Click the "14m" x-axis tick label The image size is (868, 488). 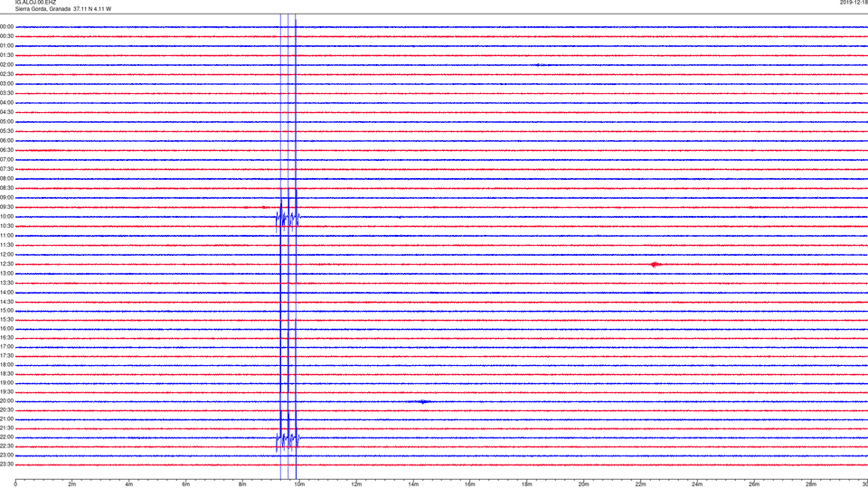tap(413, 484)
